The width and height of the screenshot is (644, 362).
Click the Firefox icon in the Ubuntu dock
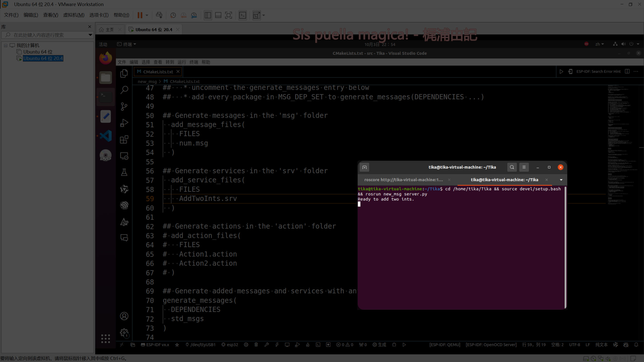105,58
